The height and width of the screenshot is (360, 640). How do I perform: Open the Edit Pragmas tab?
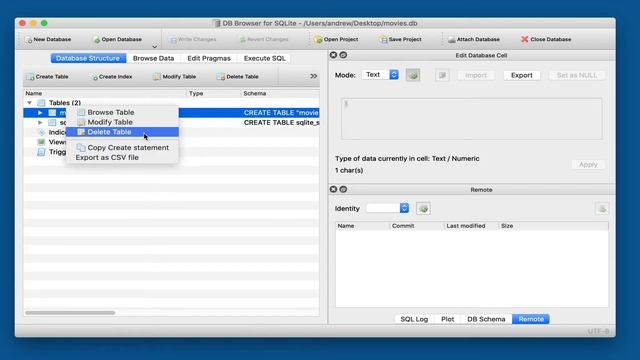(209, 58)
